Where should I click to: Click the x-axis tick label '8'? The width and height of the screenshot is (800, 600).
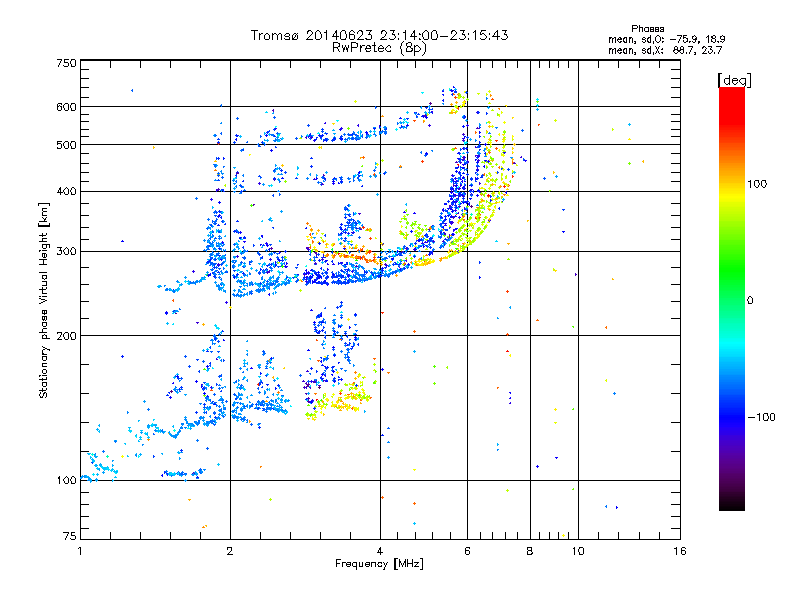tap(530, 551)
